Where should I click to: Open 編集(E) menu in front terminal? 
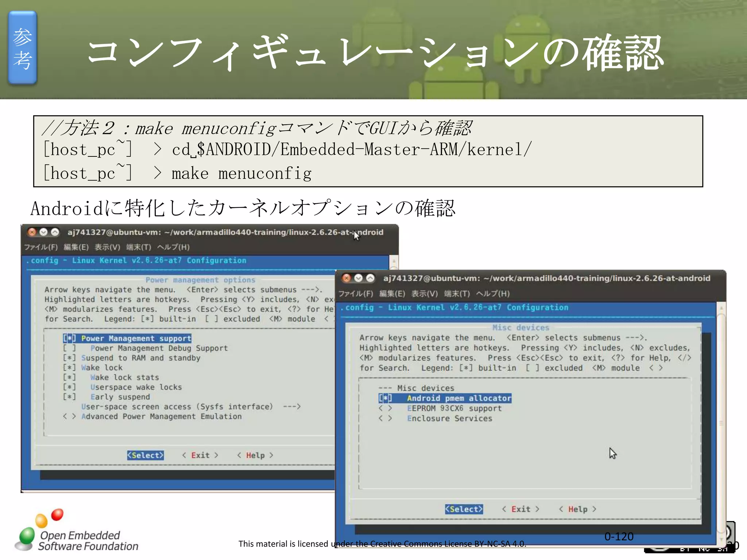tap(392, 293)
